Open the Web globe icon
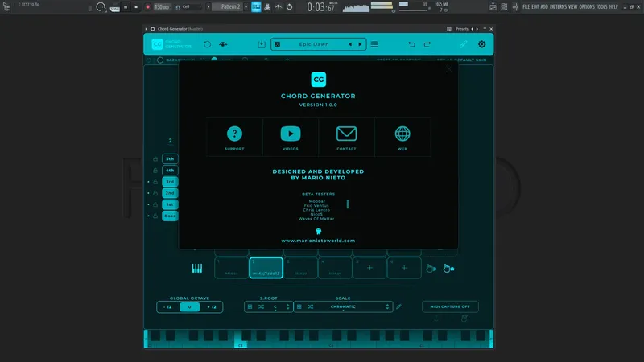Screen dimensions: 644x362 [x=402, y=134]
